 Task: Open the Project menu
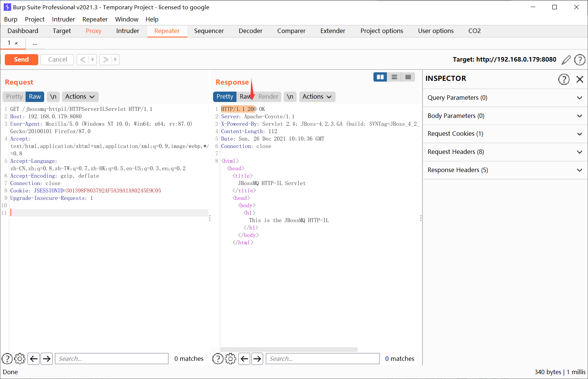pos(35,19)
